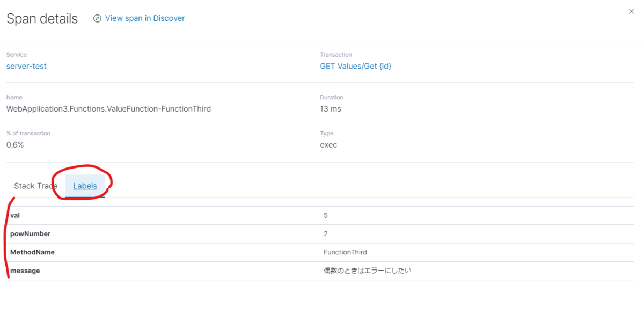Click the Japanese message value text
The image size is (644, 336).
tap(367, 271)
